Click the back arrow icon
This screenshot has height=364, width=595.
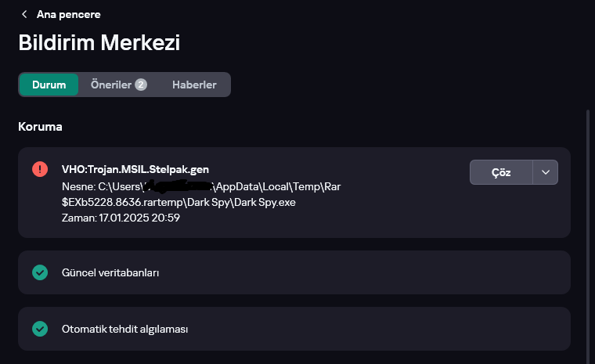tap(24, 14)
